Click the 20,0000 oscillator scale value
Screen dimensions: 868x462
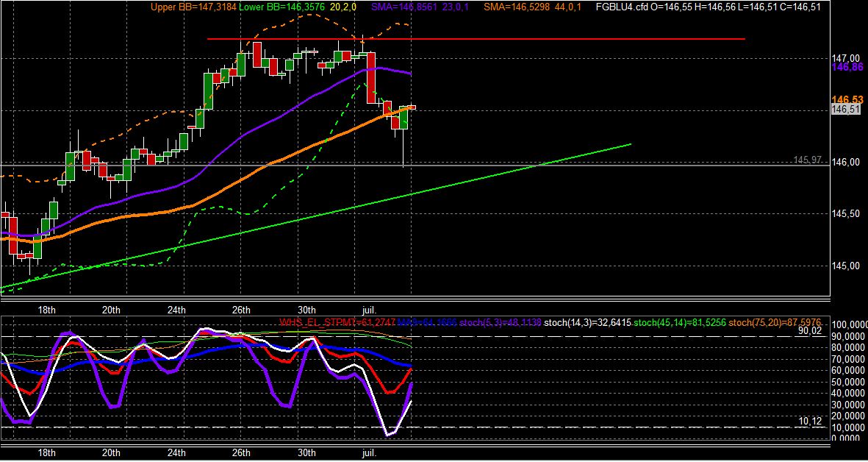(x=849, y=417)
